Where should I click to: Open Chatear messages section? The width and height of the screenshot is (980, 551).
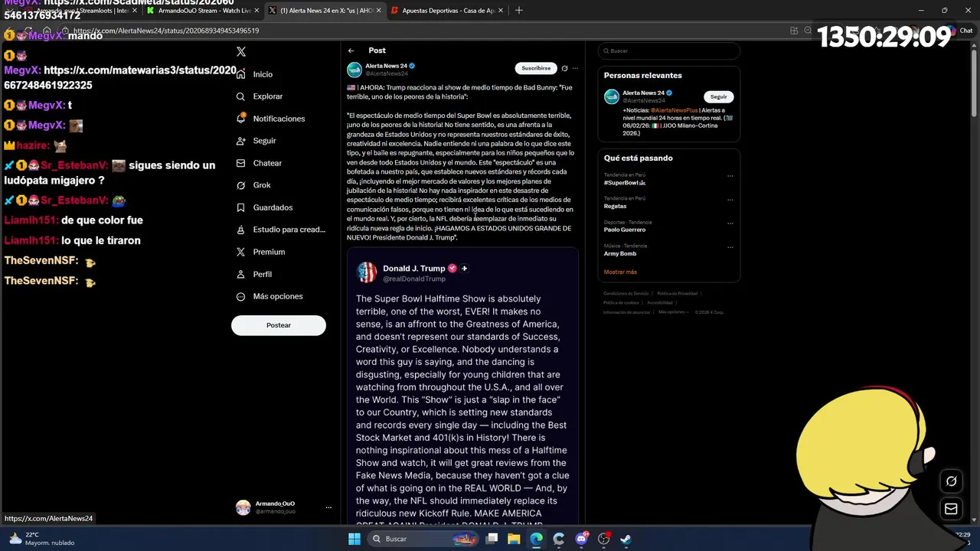click(259, 163)
